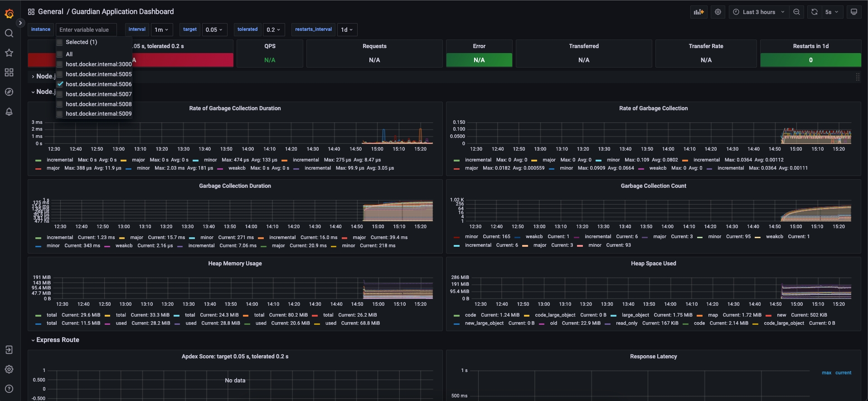Open the Grafana home logo
The image size is (868, 401).
pos(9,14)
